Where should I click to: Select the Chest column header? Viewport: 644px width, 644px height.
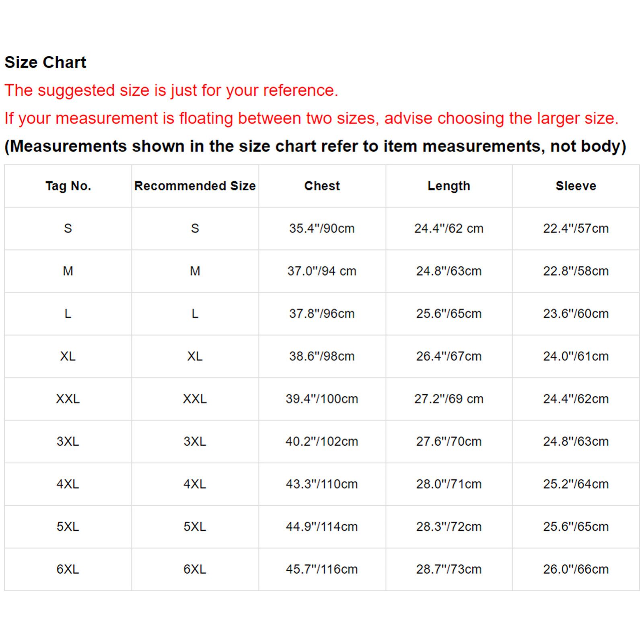(322, 186)
